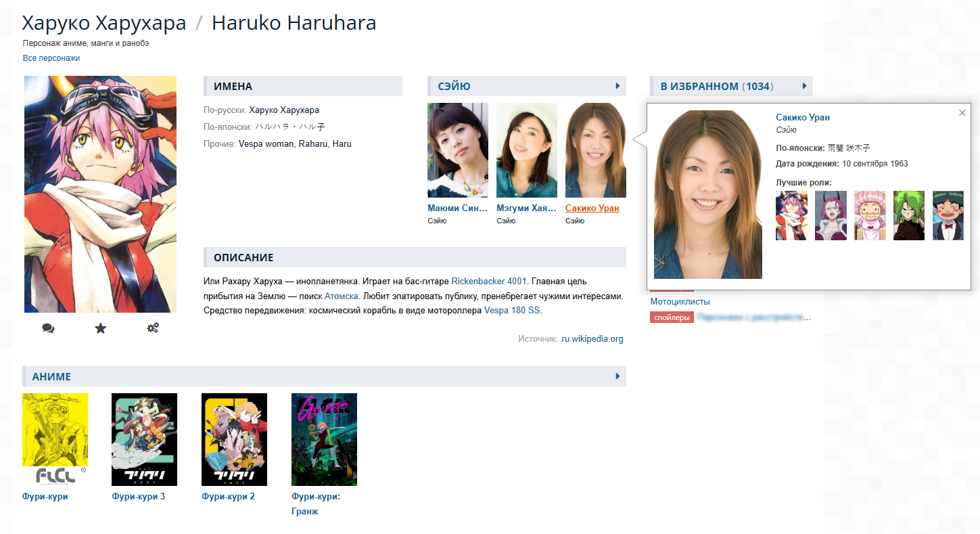
Task: Open Фури-кури: Гранж poster
Action: coord(324,439)
